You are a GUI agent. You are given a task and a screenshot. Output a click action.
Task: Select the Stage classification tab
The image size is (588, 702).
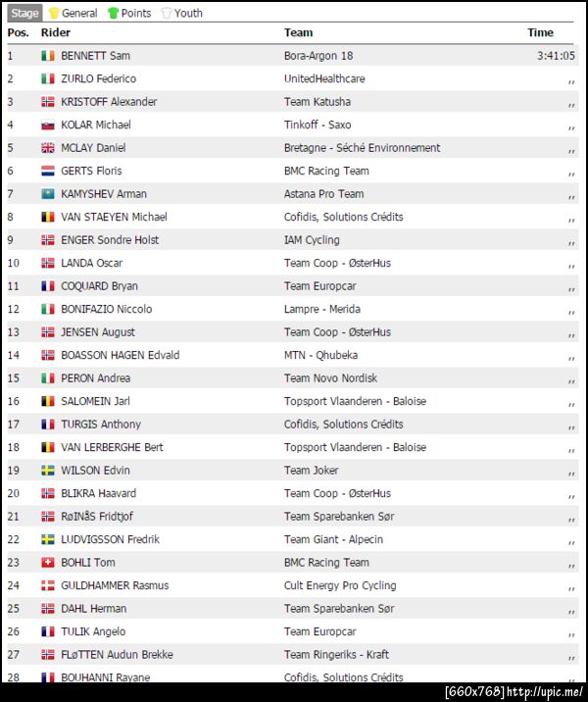24,14
